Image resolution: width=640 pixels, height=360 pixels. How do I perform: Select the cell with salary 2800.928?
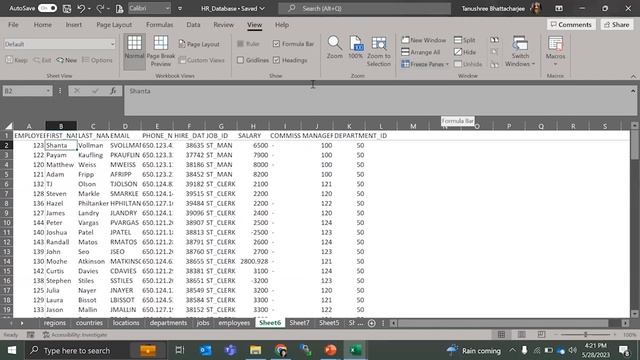[253, 261]
